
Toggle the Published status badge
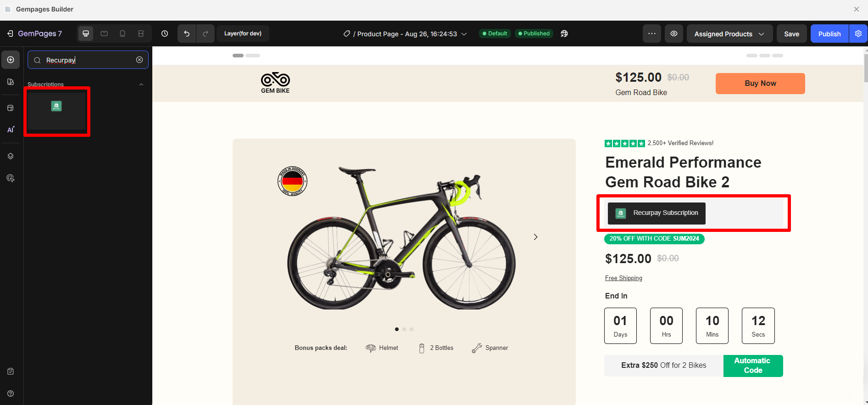pyautogui.click(x=534, y=34)
